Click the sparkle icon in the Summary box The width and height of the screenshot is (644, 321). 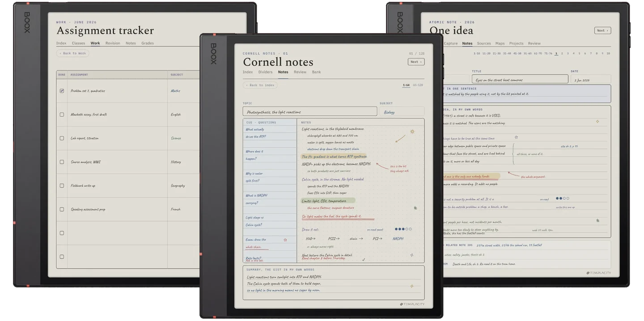412,286
